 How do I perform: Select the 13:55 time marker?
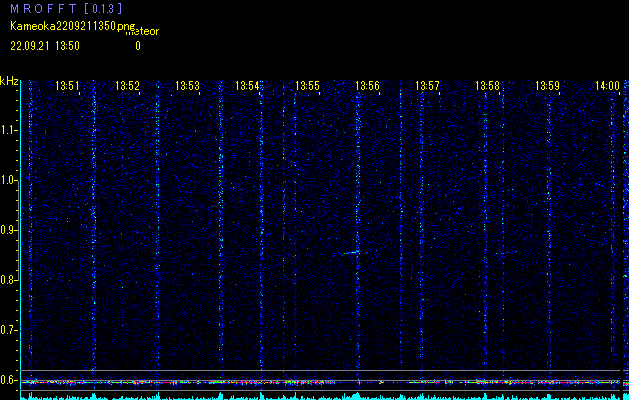pyautogui.click(x=307, y=85)
